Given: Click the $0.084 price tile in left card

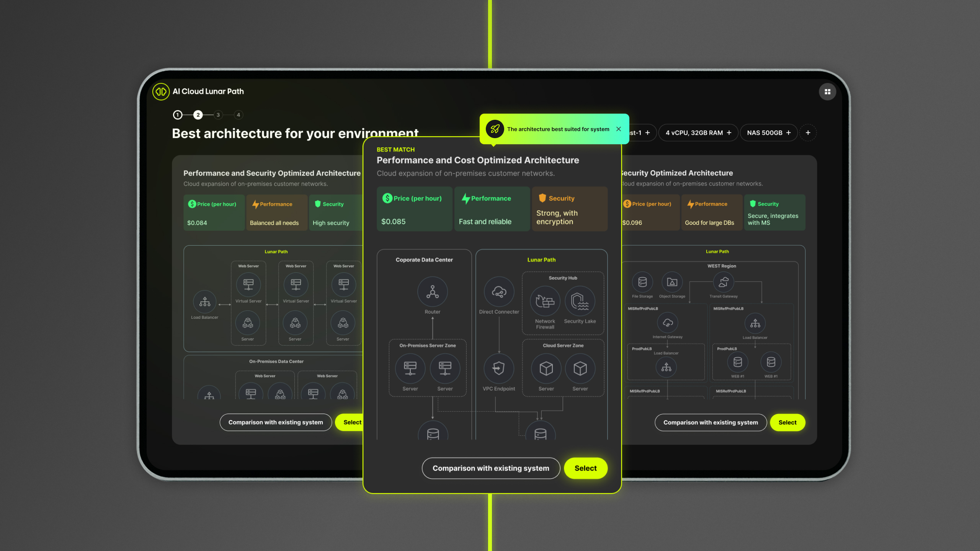Looking at the screenshot, I should (214, 213).
